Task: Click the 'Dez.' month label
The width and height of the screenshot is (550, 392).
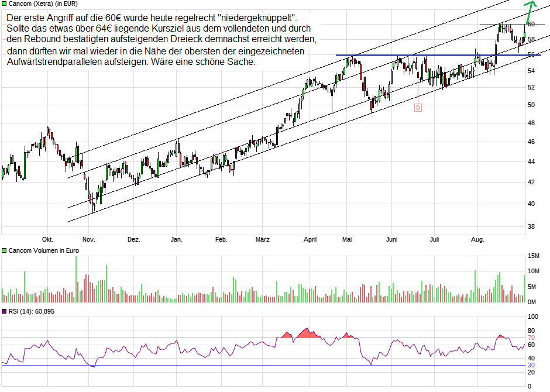Action: coord(133,239)
